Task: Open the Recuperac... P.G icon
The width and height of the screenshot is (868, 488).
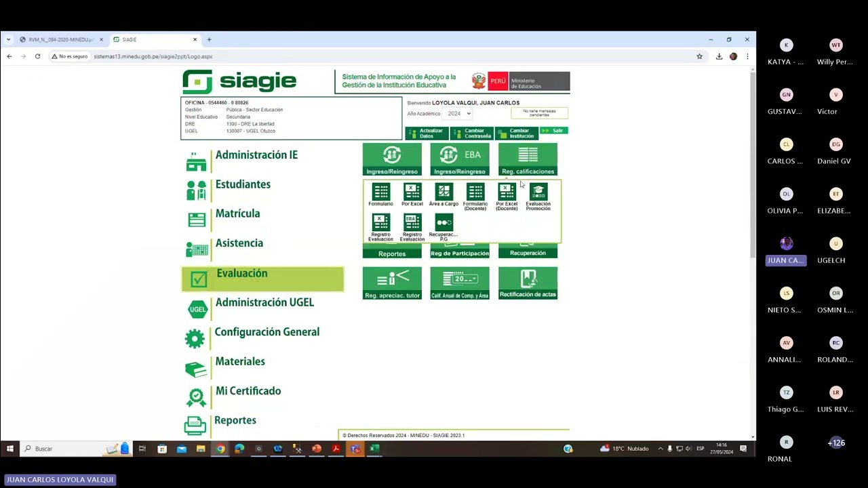Action: (443, 227)
